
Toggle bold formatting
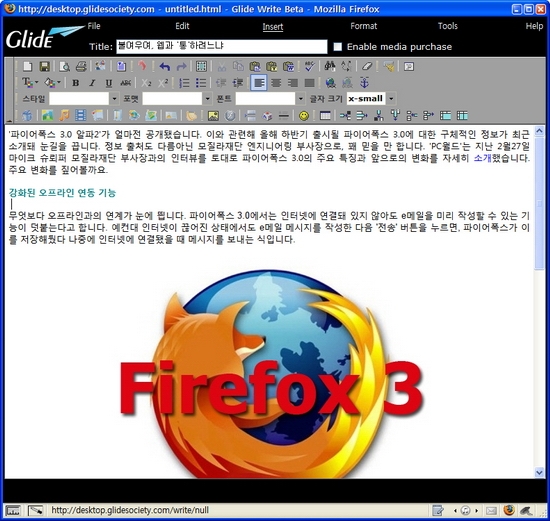click(x=75, y=83)
